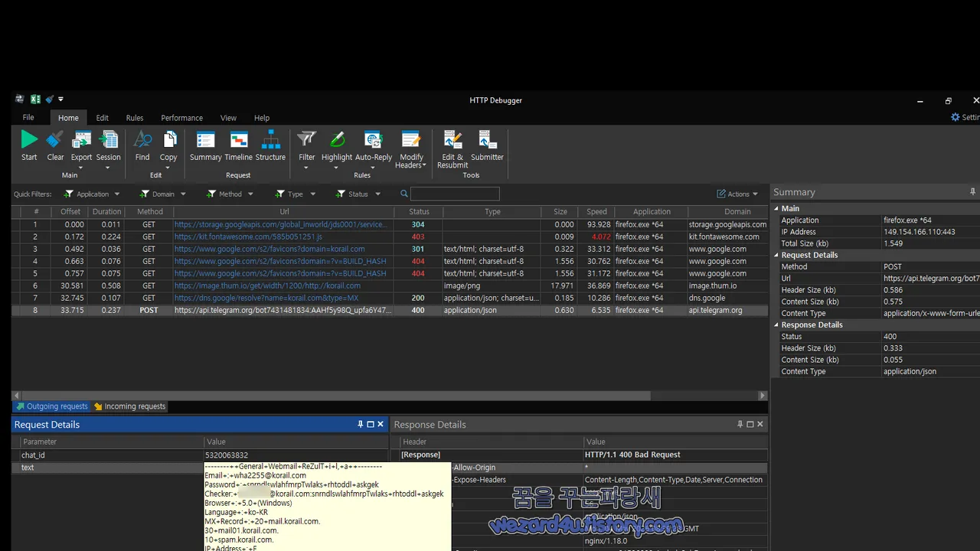Switch to the Edit ribbon tab
This screenshot has width=980, height=551.
tap(102, 118)
